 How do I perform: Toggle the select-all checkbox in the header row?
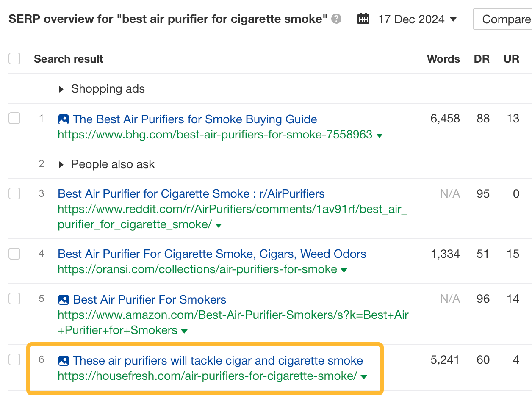14,58
